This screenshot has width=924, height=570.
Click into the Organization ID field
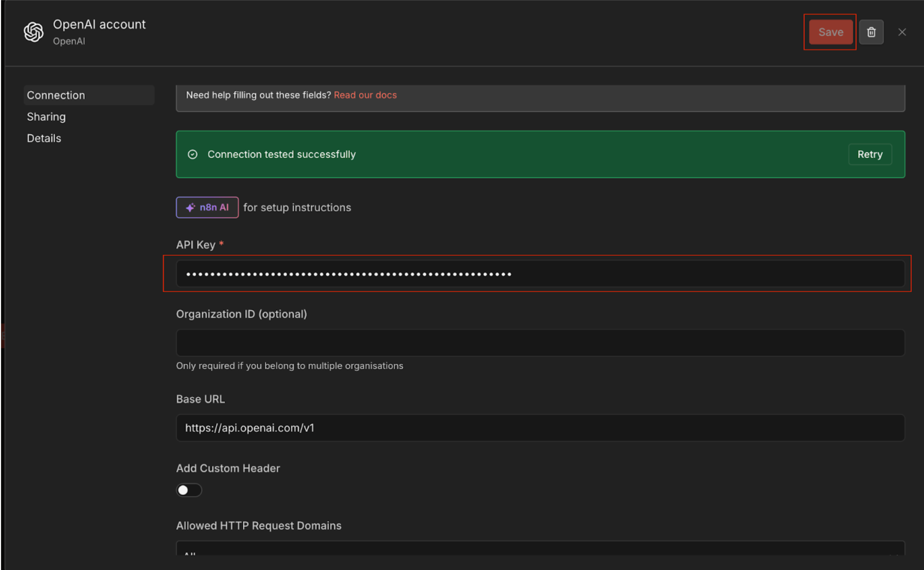pos(540,342)
